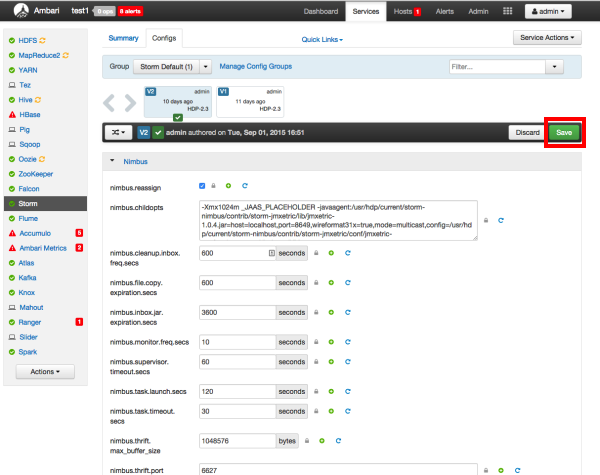Click the Filter input field

(497, 67)
